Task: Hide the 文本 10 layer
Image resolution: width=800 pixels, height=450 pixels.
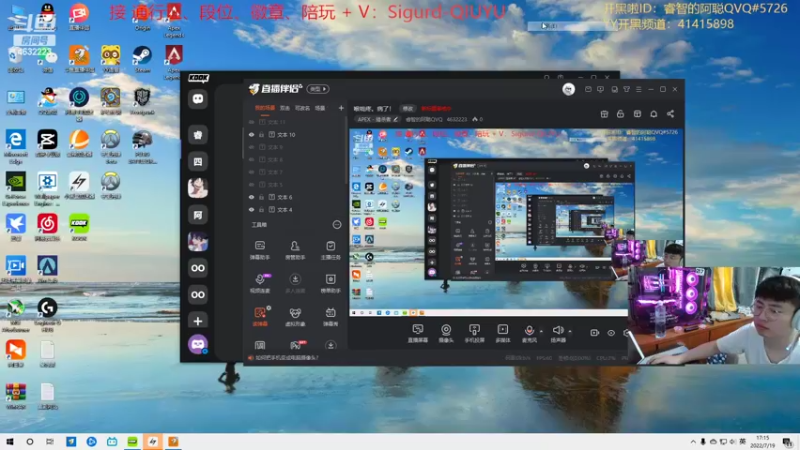Action: (x=252, y=135)
